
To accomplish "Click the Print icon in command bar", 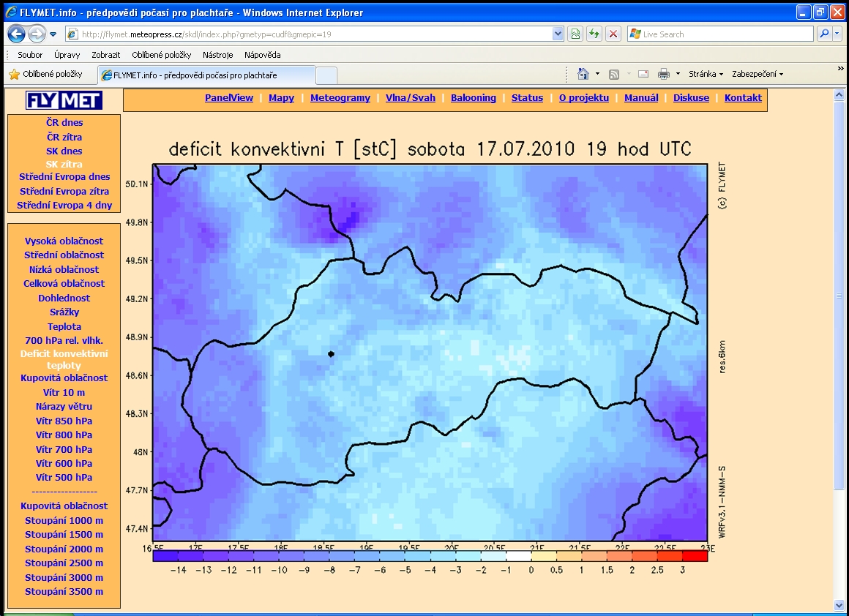I will coord(664,74).
